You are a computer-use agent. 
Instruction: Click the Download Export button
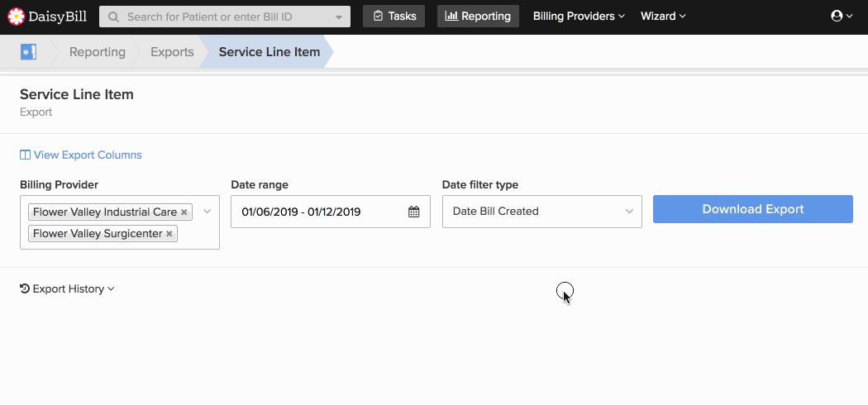pyautogui.click(x=753, y=209)
